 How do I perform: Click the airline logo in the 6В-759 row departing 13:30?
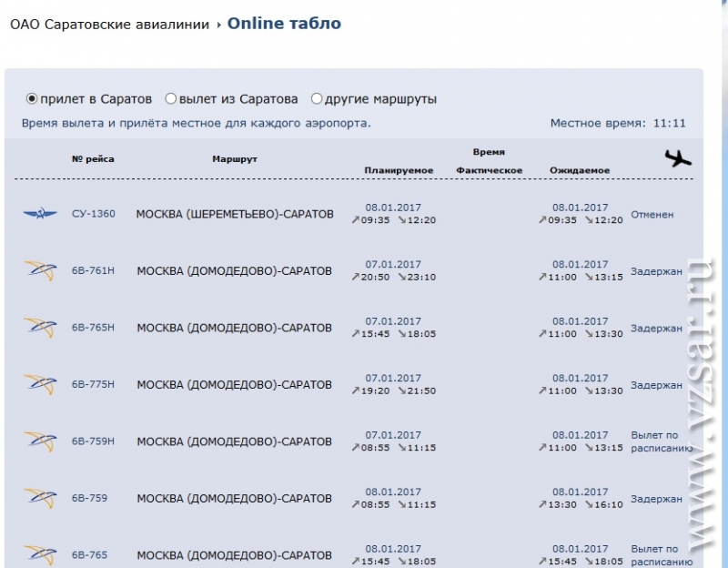coord(40,498)
